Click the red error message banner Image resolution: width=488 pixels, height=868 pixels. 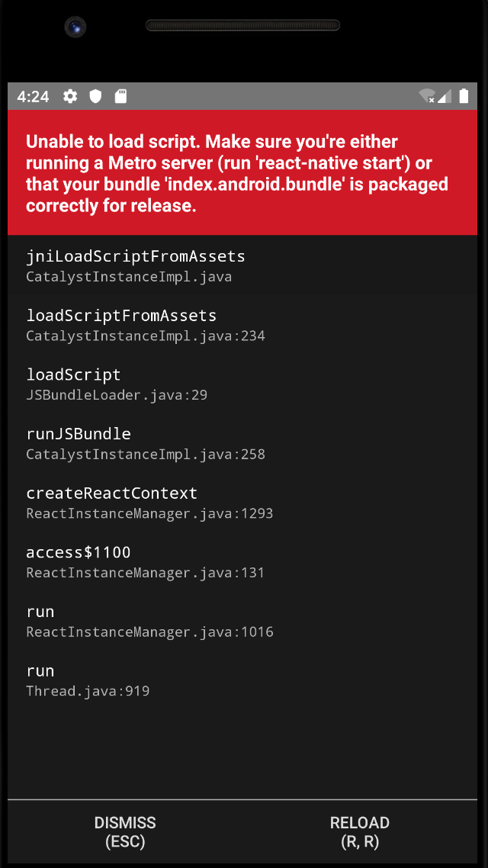[242, 172]
